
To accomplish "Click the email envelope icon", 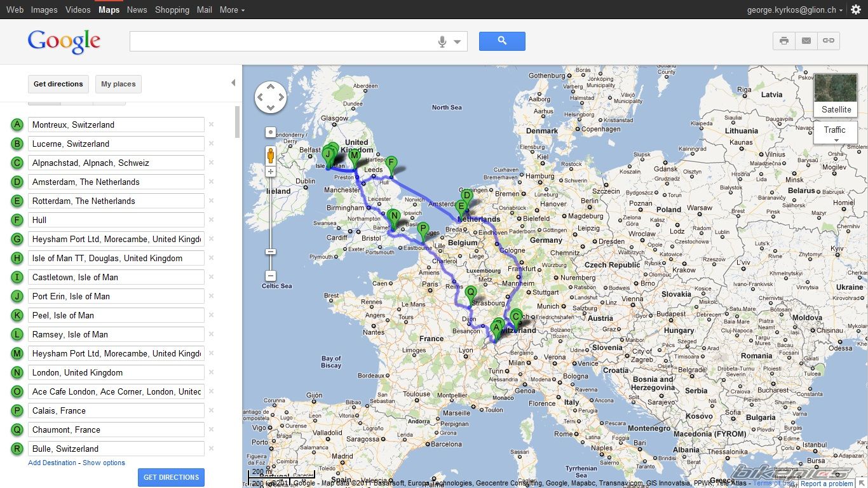I will [806, 41].
